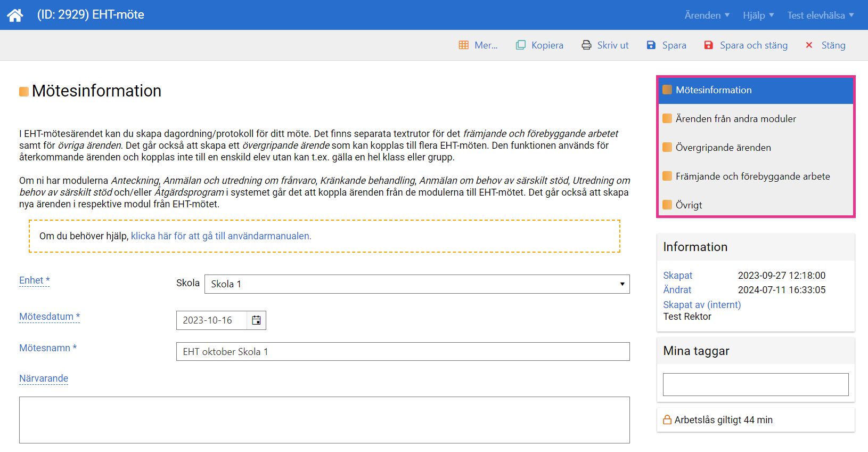Focus the Mötesnamn text field
Viewport: 868px width, 452px height.
tap(403, 352)
